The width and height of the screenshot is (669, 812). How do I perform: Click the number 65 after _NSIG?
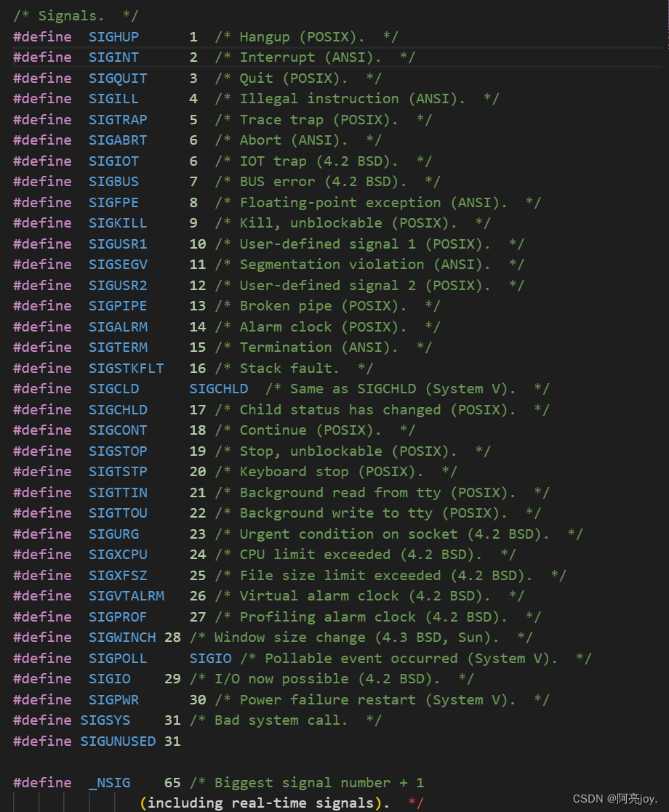click(172, 782)
